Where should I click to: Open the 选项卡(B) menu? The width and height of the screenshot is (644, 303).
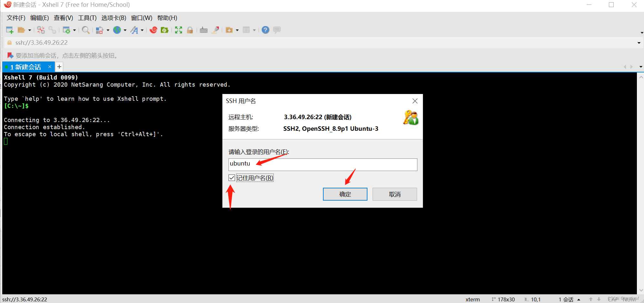114,18
